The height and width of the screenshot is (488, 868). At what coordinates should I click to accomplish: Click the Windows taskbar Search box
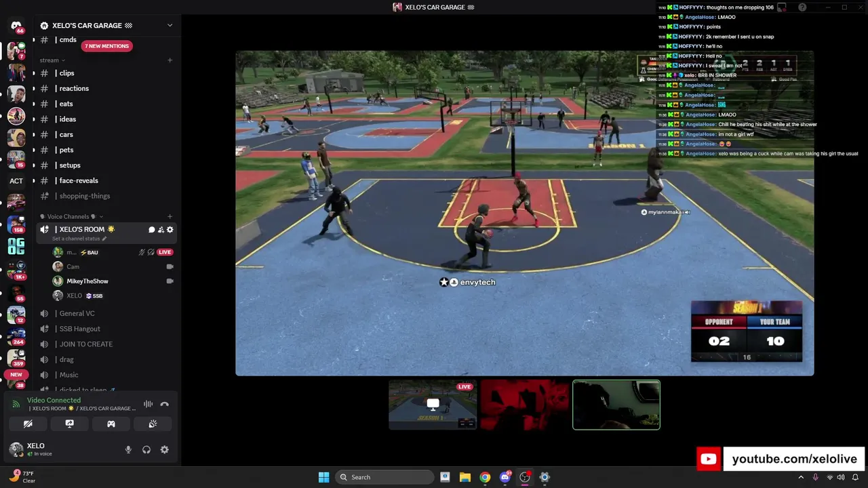(385, 477)
